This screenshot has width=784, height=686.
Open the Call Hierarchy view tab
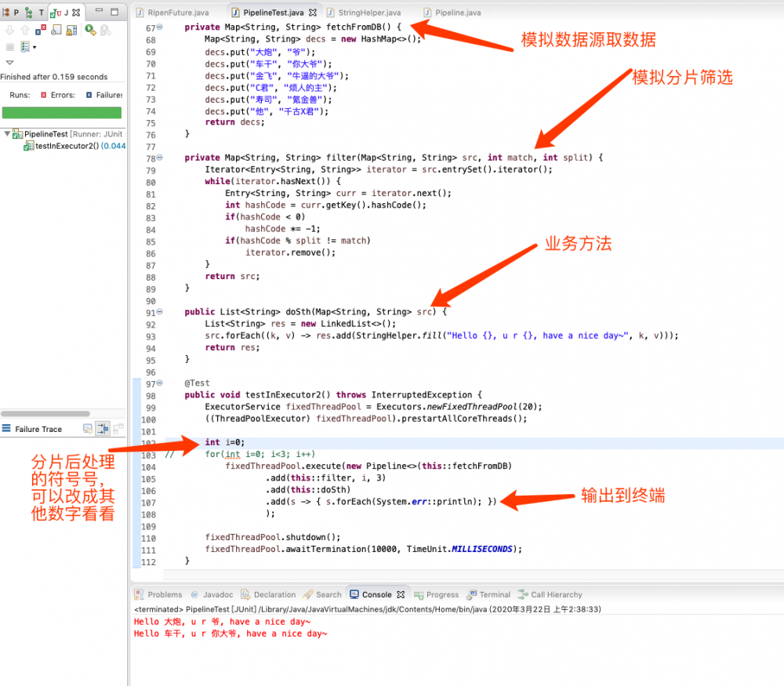(550, 594)
